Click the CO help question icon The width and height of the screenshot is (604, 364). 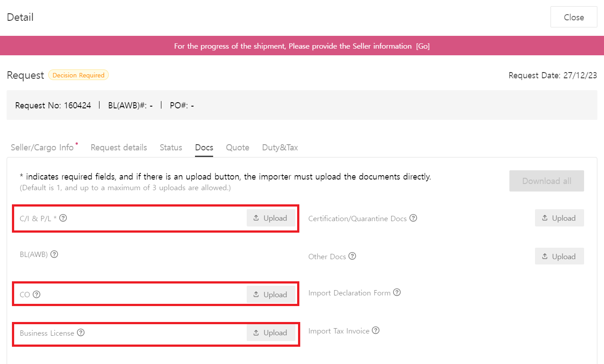point(37,294)
